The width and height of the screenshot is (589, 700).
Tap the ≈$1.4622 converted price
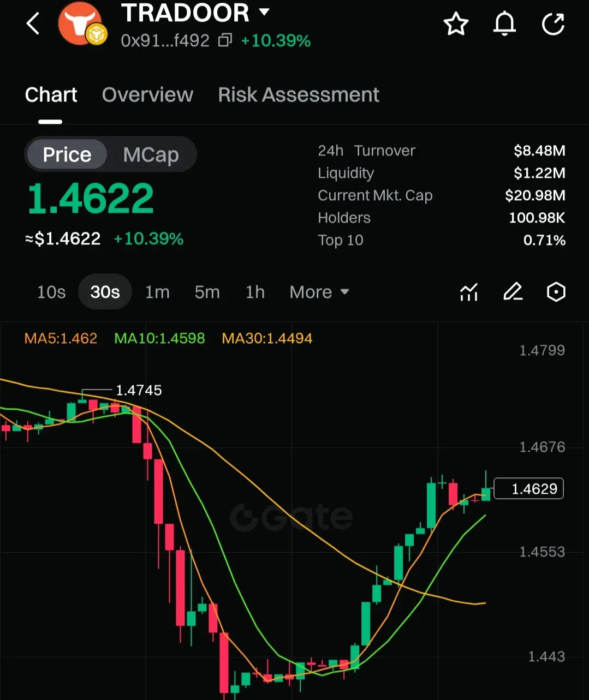point(63,239)
